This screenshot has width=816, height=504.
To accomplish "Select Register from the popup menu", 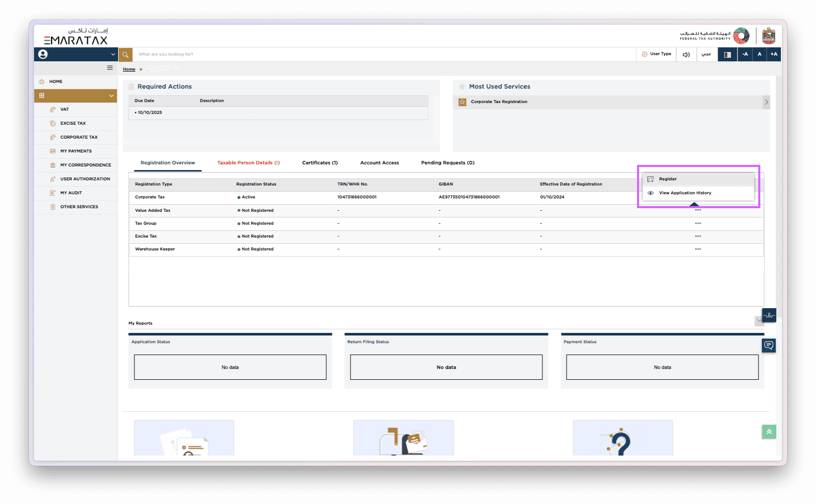I will [698, 179].
